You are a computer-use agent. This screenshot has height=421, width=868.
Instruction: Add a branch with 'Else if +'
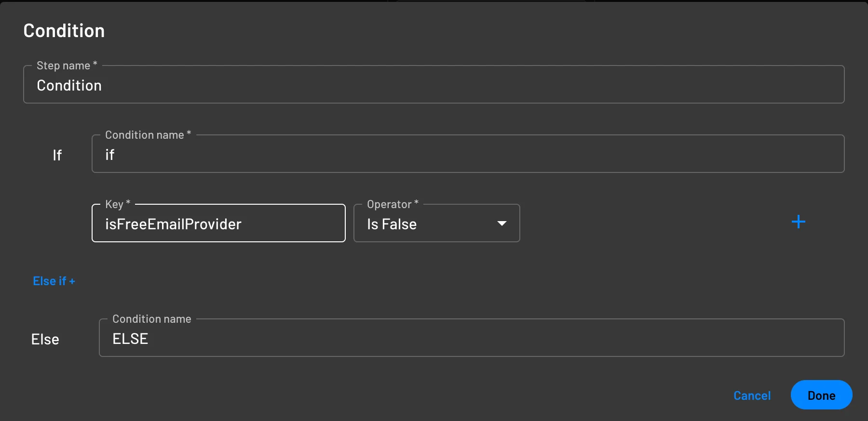coord(54,281)
